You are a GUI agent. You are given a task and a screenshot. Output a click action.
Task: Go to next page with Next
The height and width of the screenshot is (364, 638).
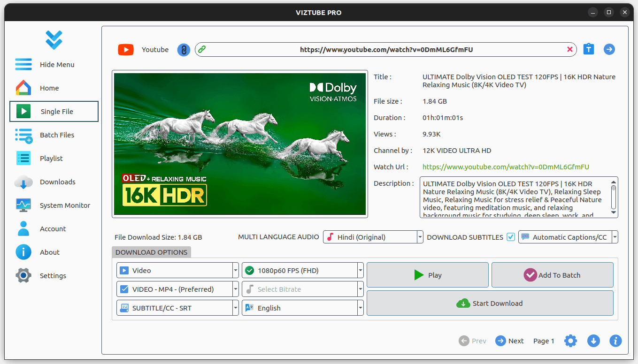click(509, 341)
